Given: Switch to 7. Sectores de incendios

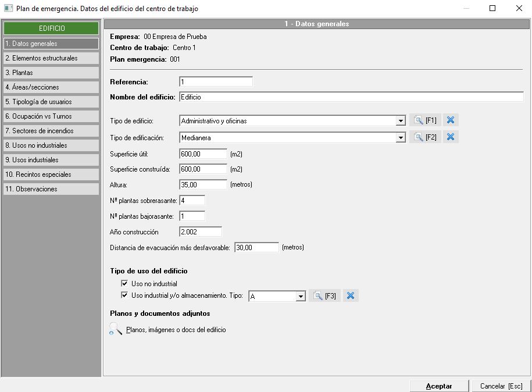Looking at the screenshot, I should tap(51, 131).
